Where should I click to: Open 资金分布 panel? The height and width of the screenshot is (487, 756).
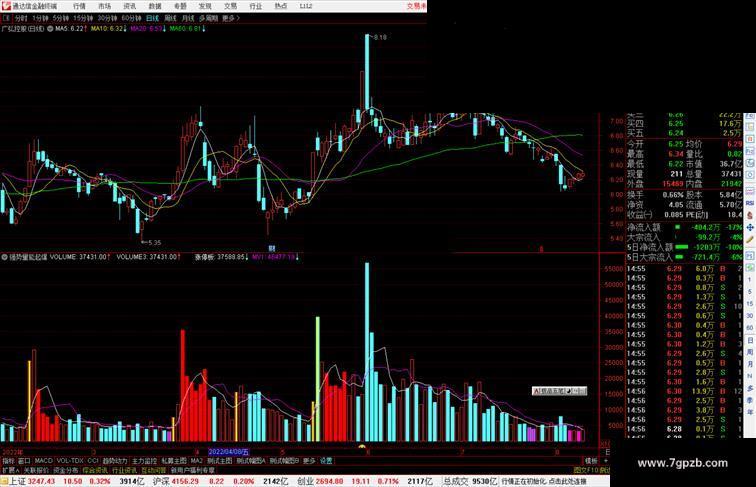tap(66, 471)
